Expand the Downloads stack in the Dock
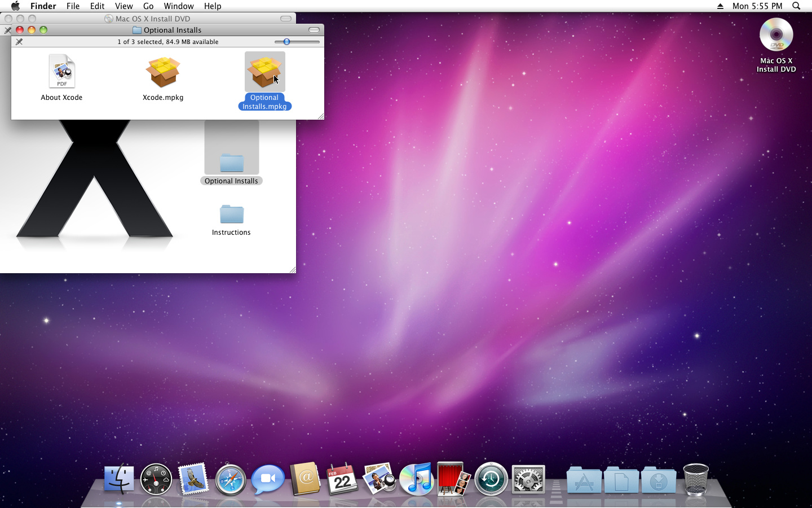The image size is (812, 508). [x=658, y=481]
